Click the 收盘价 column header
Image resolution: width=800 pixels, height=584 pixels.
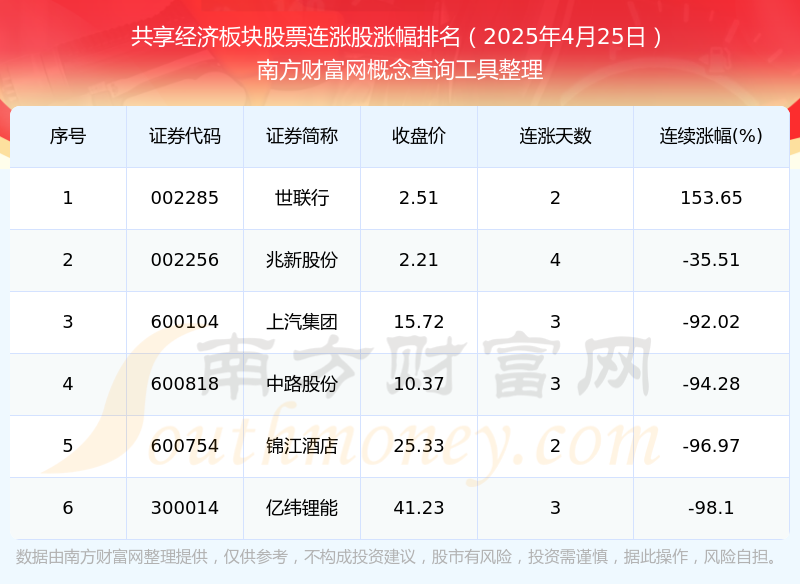[x=419, y=136]
